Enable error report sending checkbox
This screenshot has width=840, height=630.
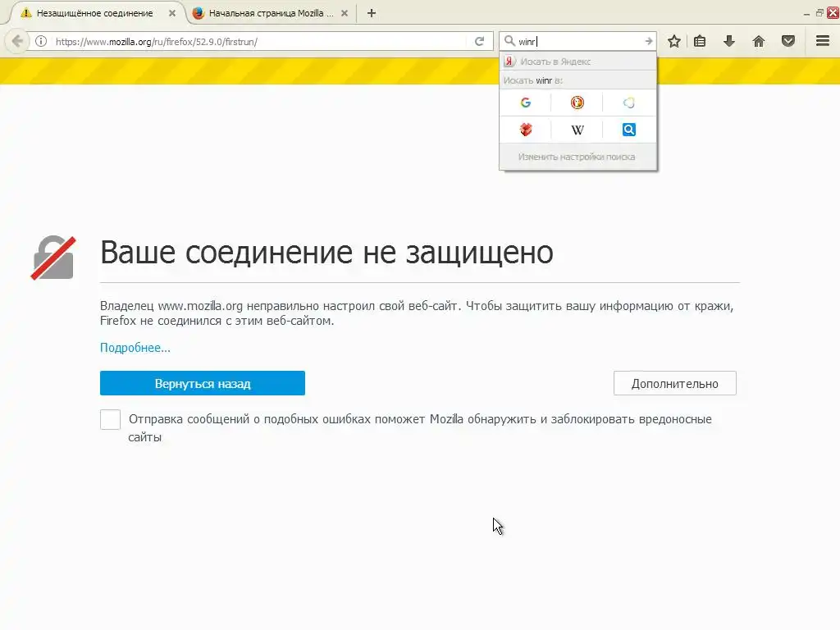(x=111, y=419)
